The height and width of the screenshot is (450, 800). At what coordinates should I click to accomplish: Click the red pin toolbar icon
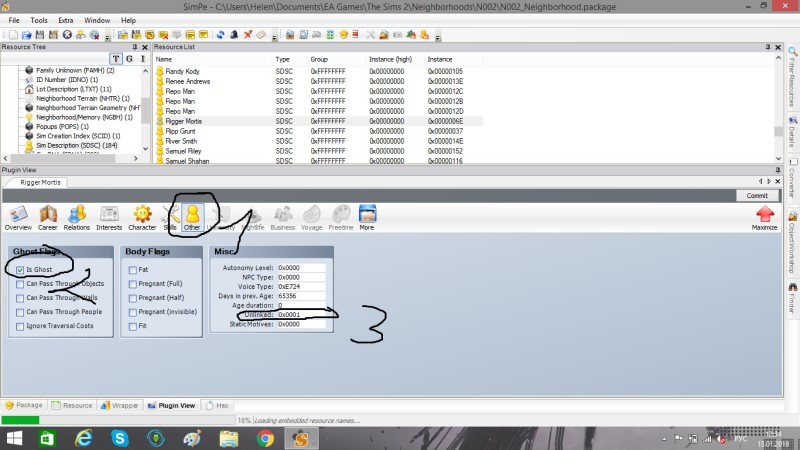coord(247,35)
